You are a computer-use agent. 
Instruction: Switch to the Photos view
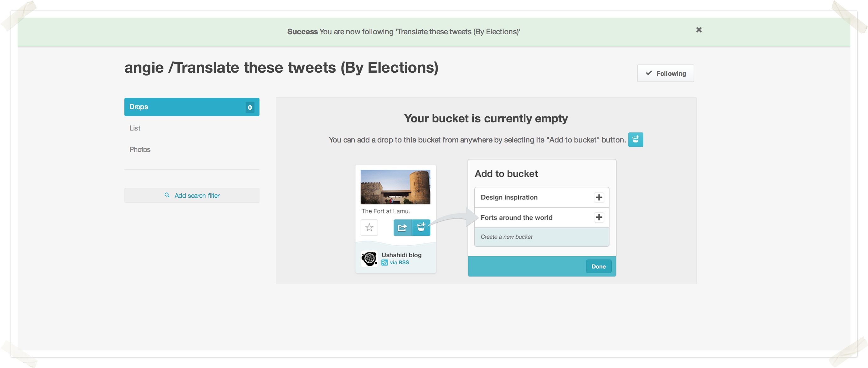coord(139,149)
